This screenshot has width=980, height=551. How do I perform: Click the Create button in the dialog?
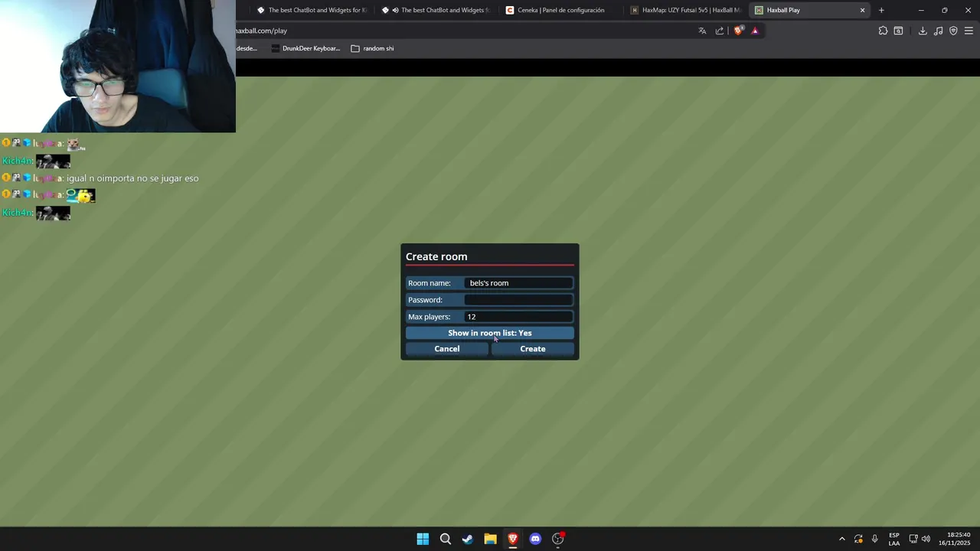tap(533, 349)
